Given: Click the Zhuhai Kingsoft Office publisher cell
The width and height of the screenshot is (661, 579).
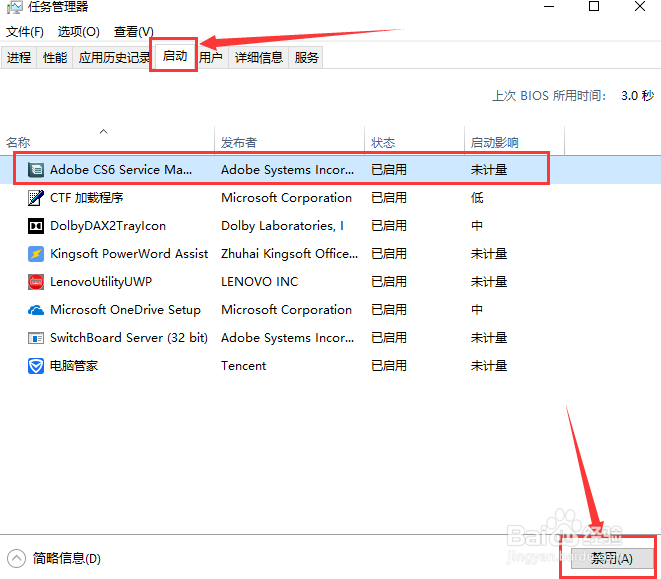Looking at the screenshot, I should [290, 254].
